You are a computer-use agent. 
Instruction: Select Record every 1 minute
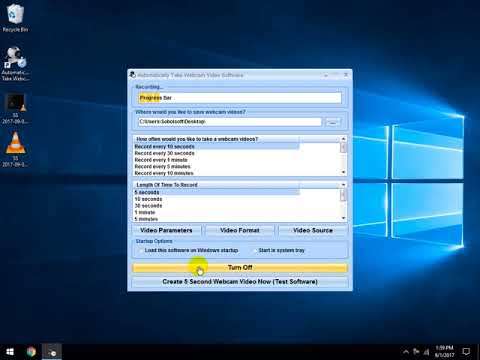(217, 160)
